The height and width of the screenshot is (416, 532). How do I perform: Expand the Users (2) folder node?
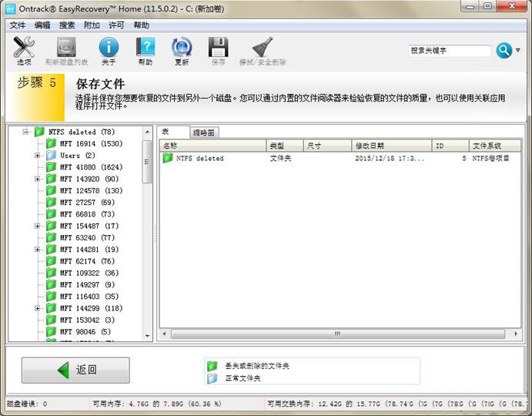point(37,156)
